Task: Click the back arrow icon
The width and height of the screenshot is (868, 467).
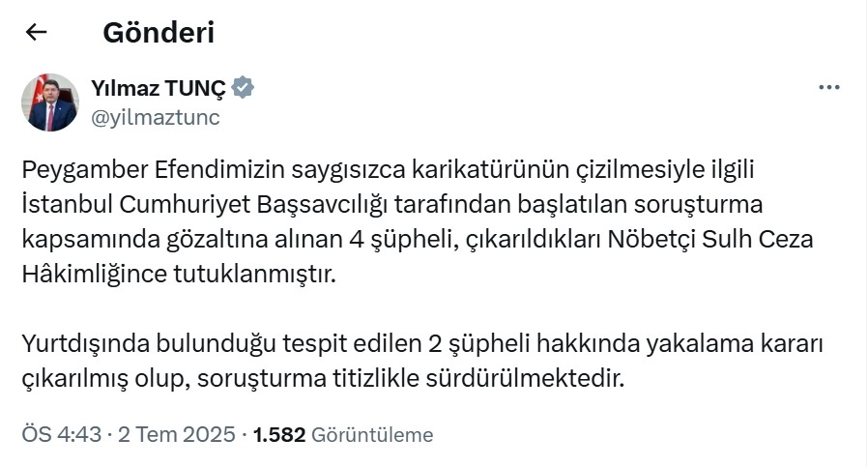Action: (x=37, y=33)
